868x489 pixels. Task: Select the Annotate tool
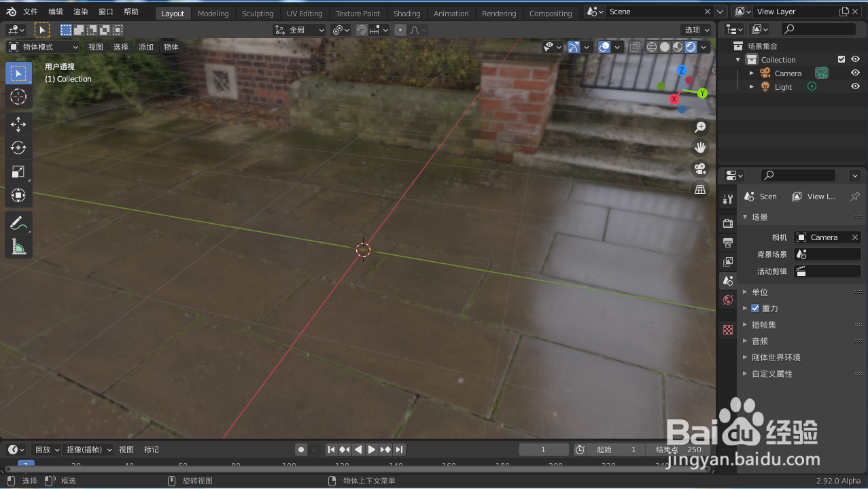point(18,222)
